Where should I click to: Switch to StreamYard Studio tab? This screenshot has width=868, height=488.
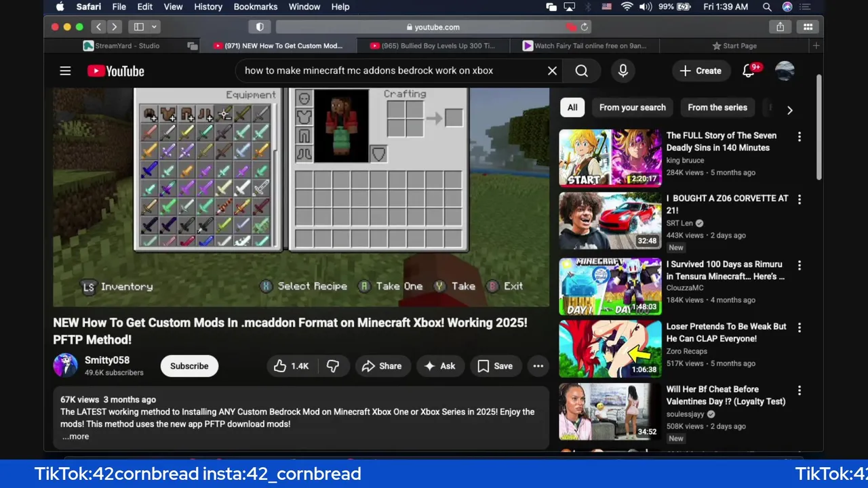pos(122,45)
